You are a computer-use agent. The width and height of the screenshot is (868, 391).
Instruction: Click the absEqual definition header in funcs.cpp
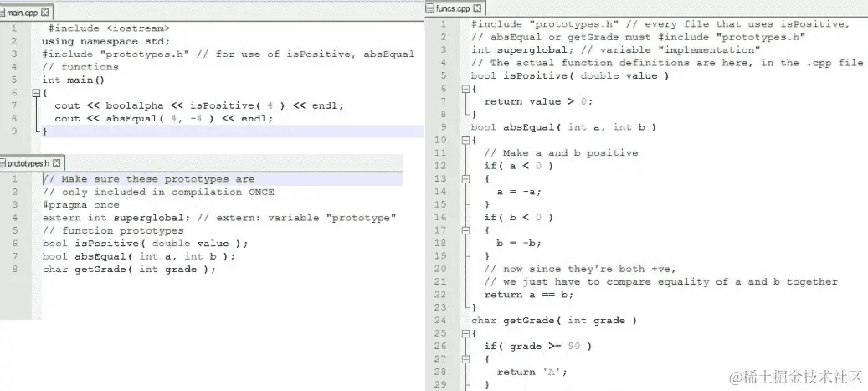point(563,126)
